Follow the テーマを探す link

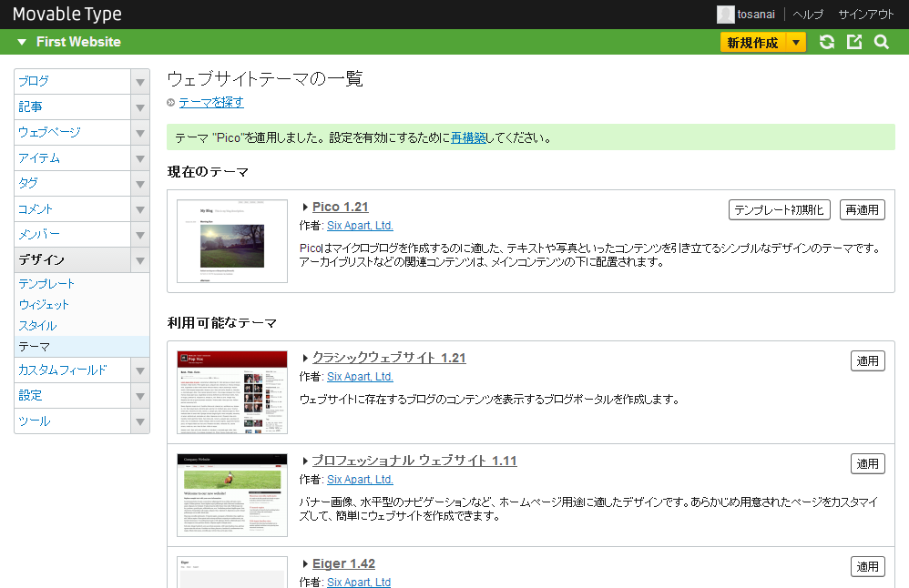(x=211, y=103)
